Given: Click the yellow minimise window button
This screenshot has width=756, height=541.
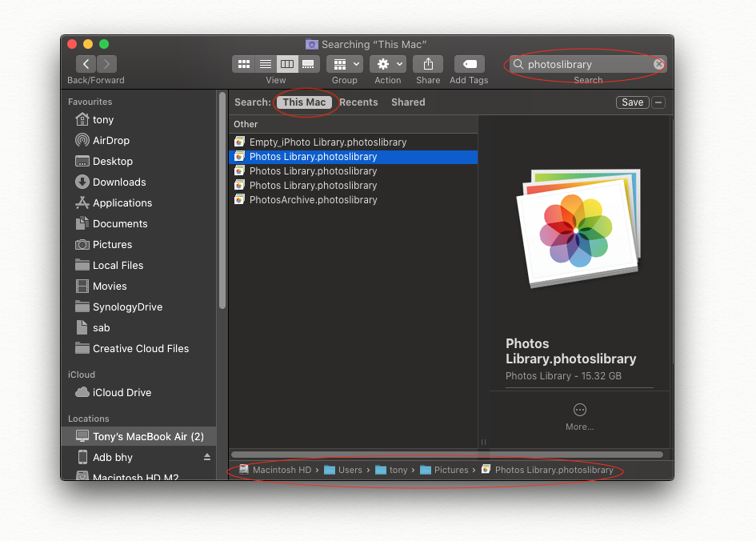Looking at the screenshot, I should 88,44.
